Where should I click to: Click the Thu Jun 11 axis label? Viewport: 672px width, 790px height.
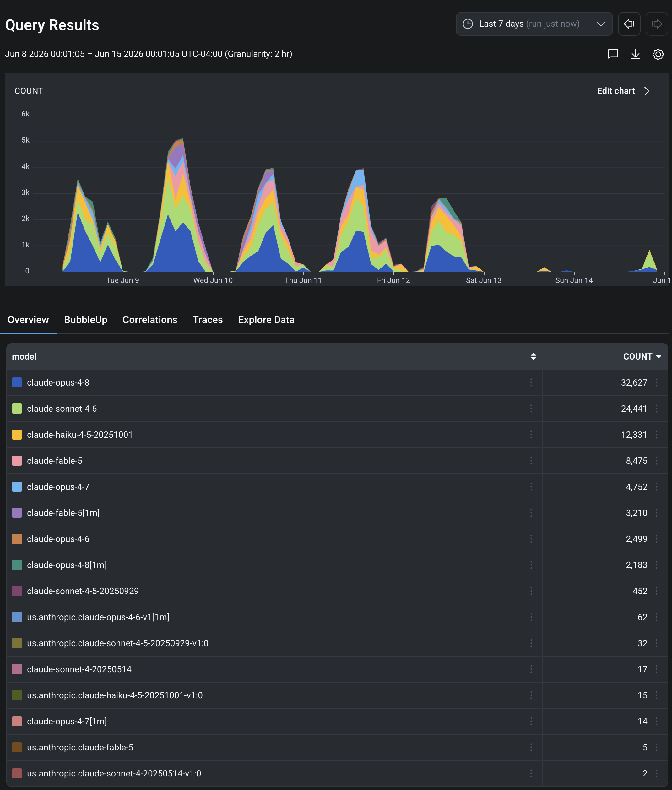tap(303, 280)
